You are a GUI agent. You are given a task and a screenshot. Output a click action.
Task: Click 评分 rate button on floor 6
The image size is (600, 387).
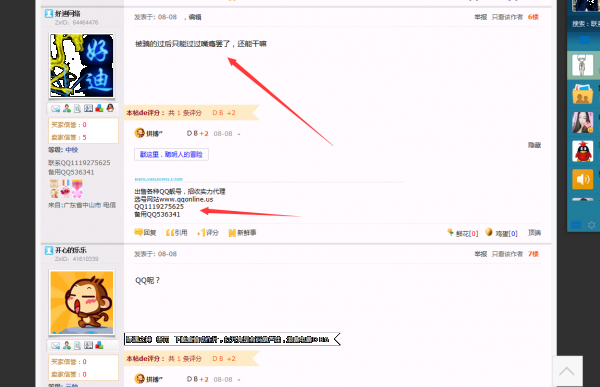pos(208,232)
